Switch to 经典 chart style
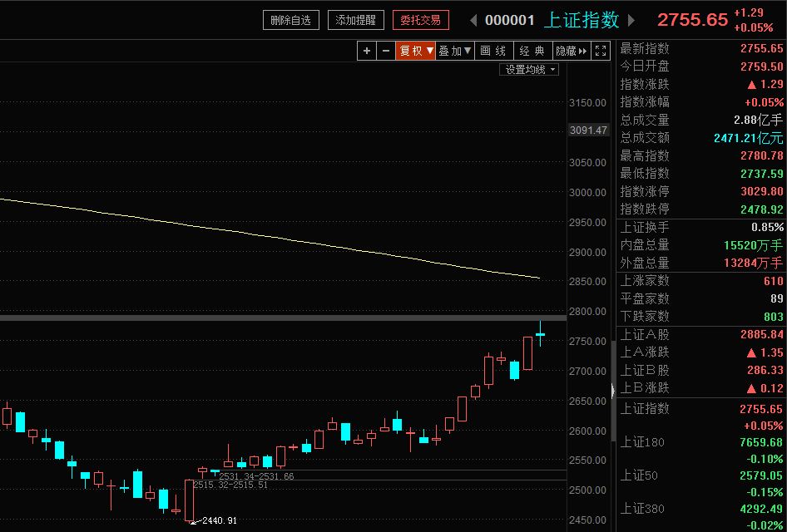787x532 pixels. (532, 51)
